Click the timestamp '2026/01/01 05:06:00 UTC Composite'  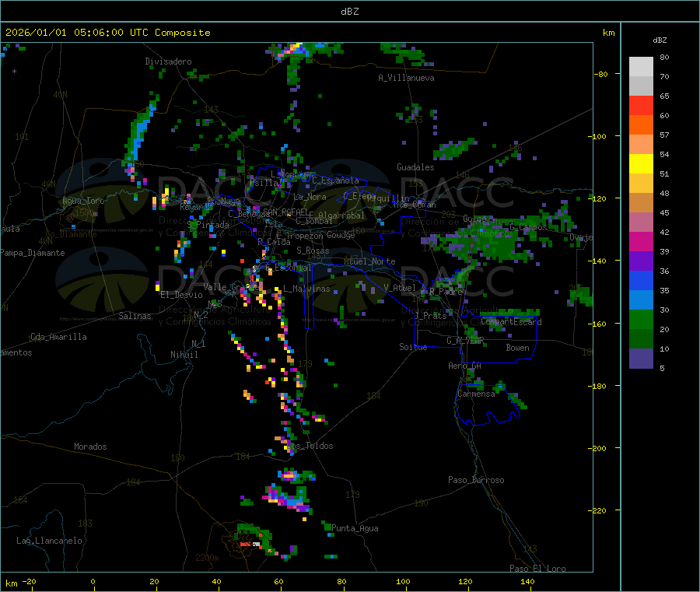click(x=107, y=33)
